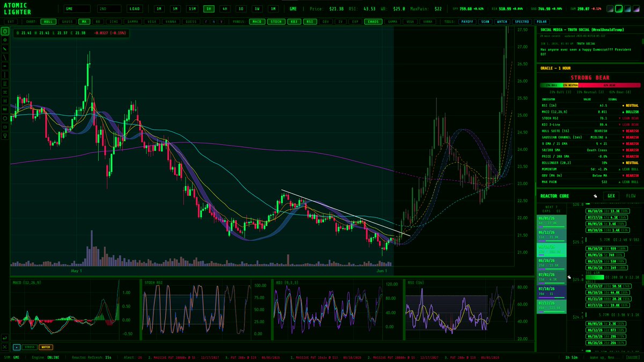Click the rabbit icon in Reactor Core header

595,196
